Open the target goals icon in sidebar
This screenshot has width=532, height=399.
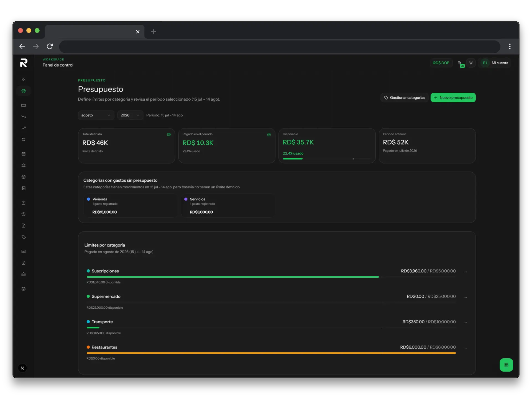click(24, 177)
